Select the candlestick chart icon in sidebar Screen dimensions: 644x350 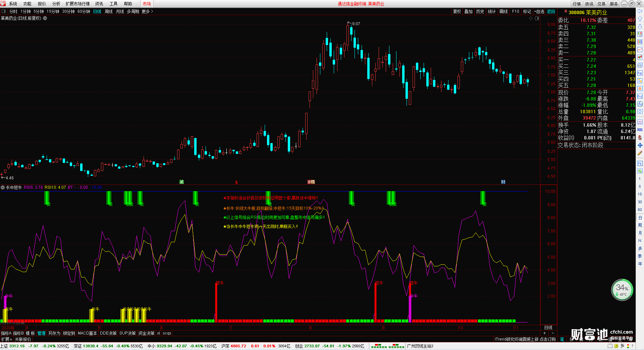(x=640, y=57)
